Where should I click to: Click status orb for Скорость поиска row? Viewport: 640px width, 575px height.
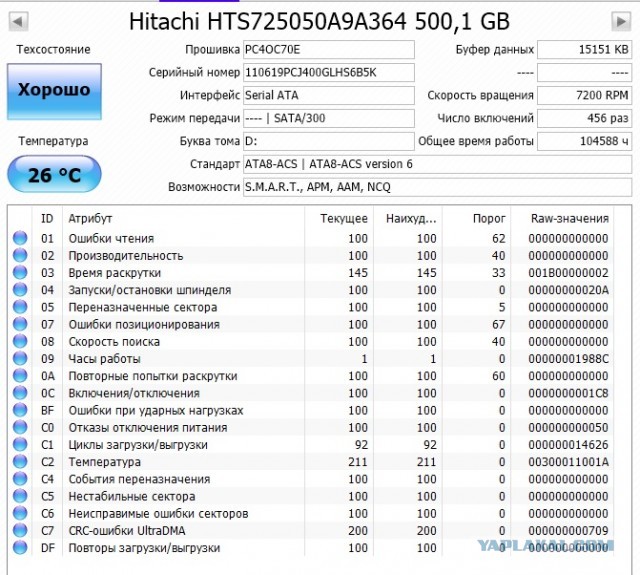[20, 341]
